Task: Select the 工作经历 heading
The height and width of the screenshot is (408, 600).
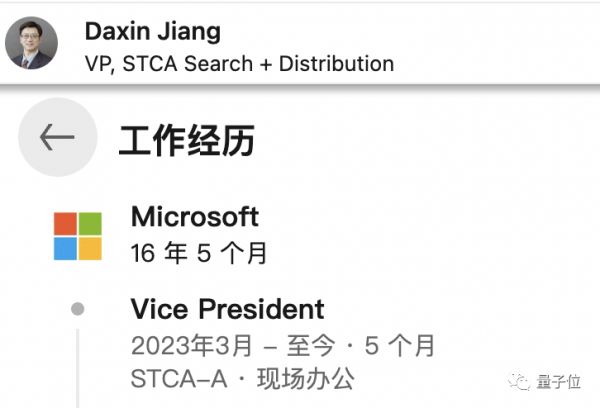Action: tap(187, 140)
